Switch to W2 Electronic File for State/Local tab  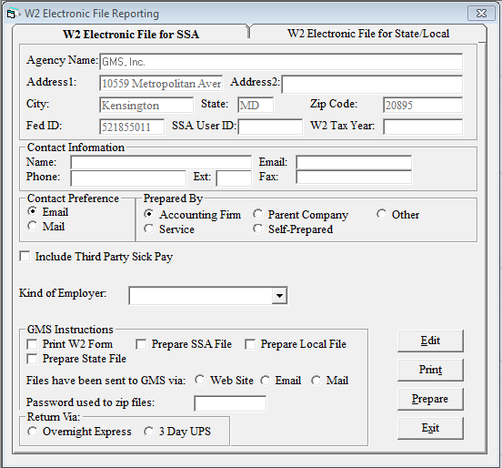368,33
